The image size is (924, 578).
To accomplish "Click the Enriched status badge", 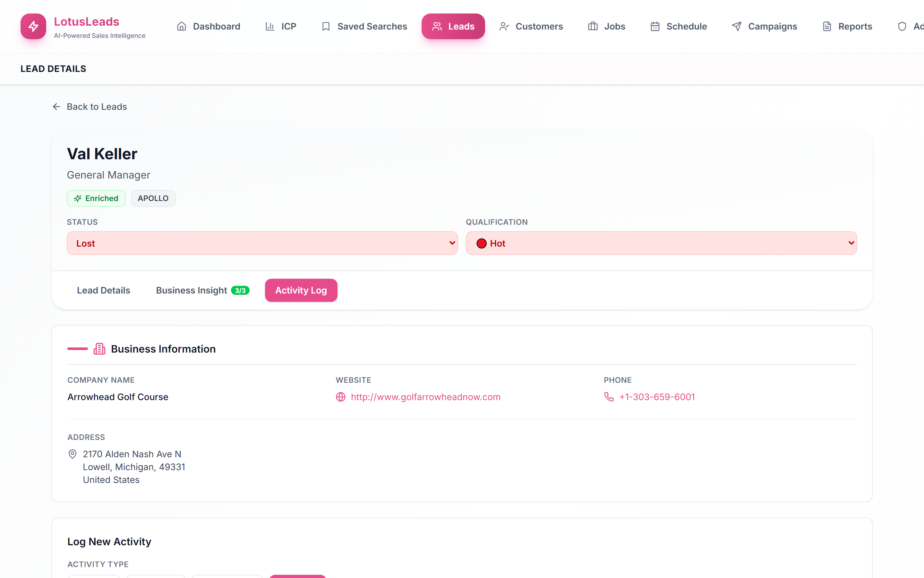I will (x=96, y=198).
